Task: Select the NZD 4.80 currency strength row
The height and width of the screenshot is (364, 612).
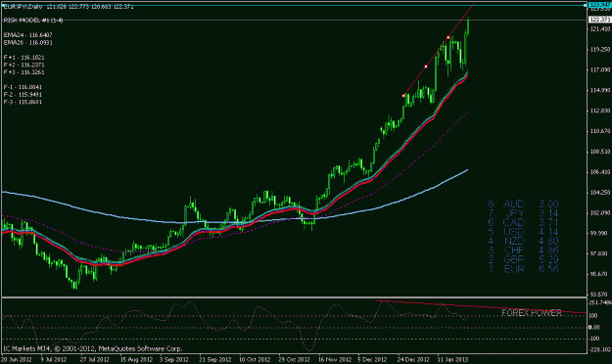Action: pos(523,241)
